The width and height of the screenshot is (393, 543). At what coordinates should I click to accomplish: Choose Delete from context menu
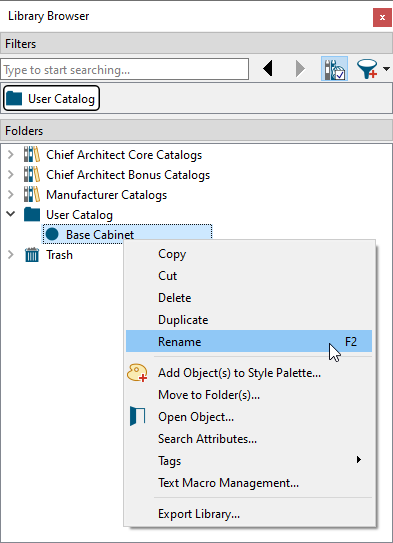[249, 298]
